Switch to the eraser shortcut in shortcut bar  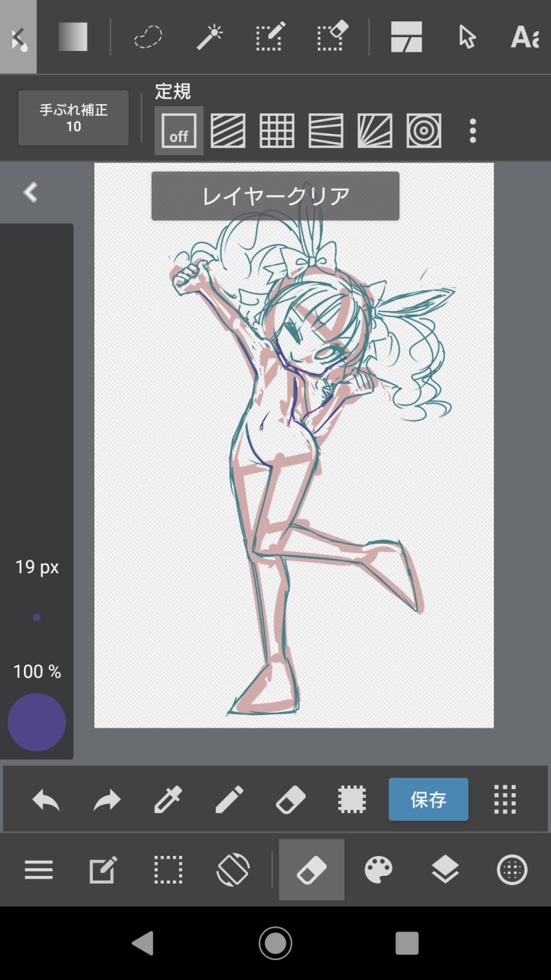[291, 799]
